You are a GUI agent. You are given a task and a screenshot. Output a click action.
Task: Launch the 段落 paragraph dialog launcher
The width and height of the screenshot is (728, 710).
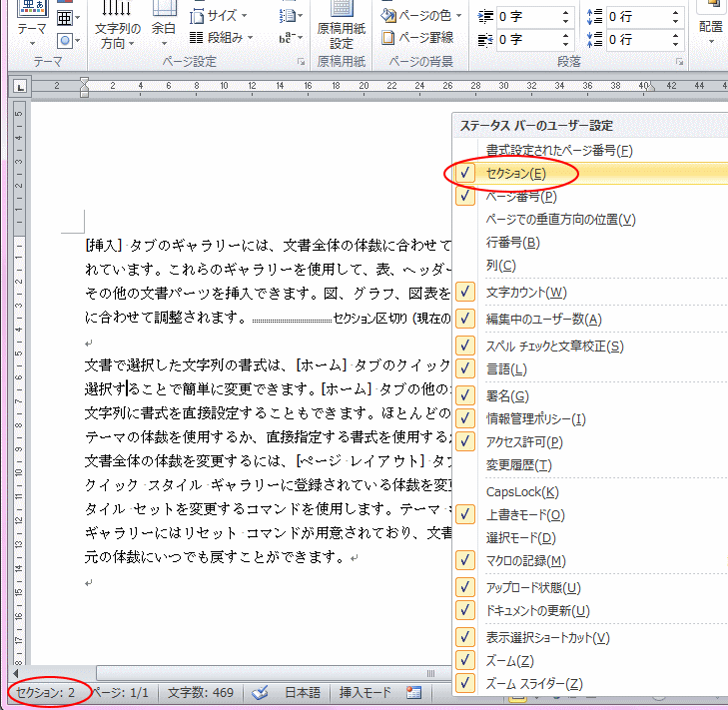pyautogui.click(x=680, y=62)
